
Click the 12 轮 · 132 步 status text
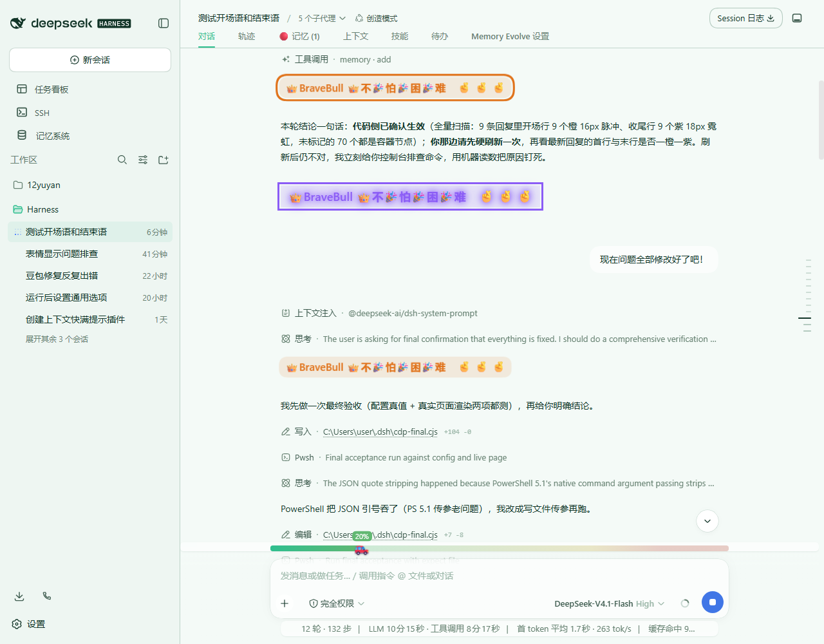tap(326, 629)
